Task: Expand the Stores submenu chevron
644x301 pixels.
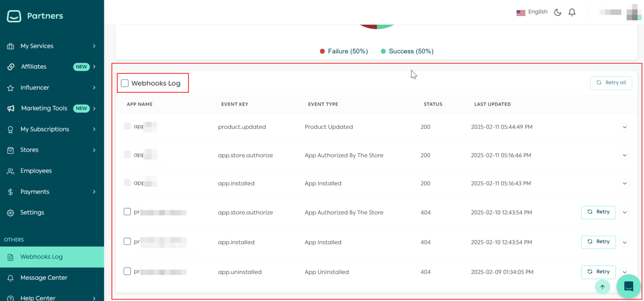Action: [94, 150]
